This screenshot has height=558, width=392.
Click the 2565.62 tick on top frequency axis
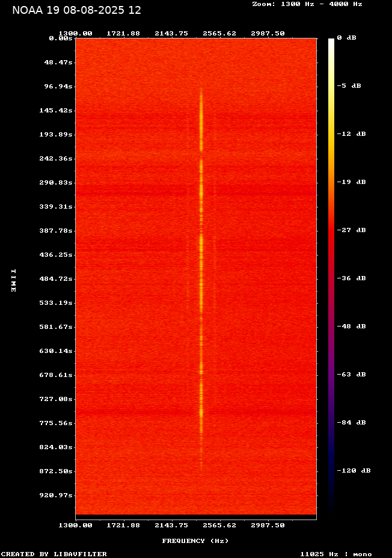219,34
